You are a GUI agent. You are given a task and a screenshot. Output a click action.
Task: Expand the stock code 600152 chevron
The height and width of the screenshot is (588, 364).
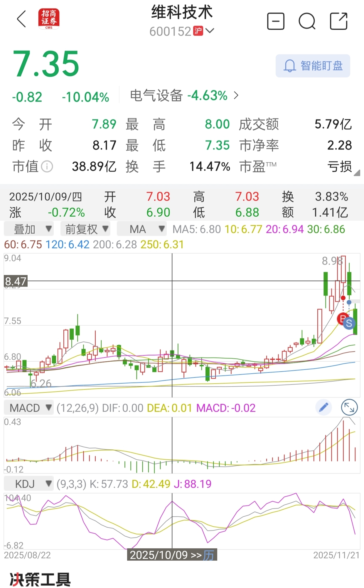click(x=210, y=31)
